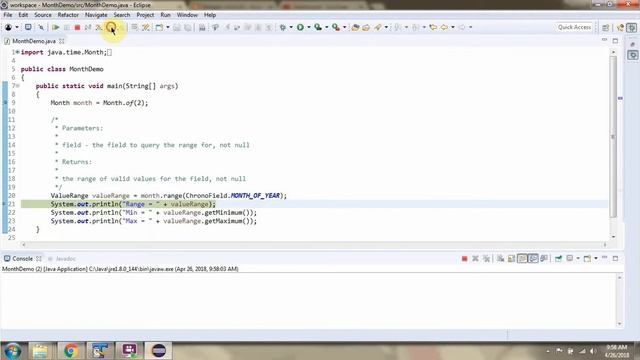Screen dimensions: 640x360
Task: Click the Step Into toolbar icon
Action: coord(99,27)
